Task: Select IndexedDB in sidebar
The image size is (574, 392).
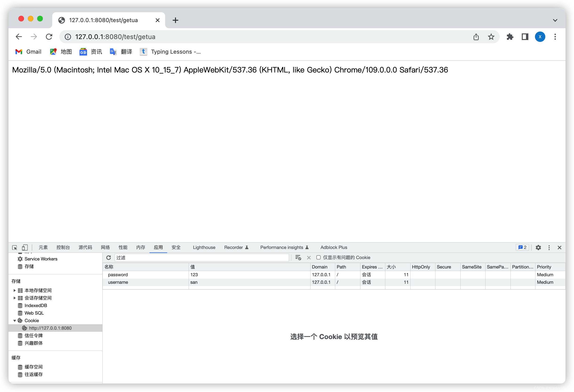Action: pos(36,306)
